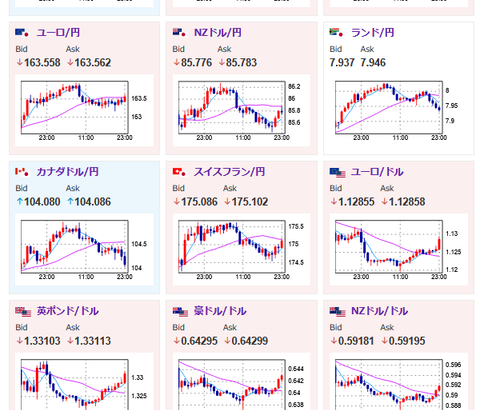Open the カナダドル/円 pair link
Screen dimensions: 480x410
[67, 172]
